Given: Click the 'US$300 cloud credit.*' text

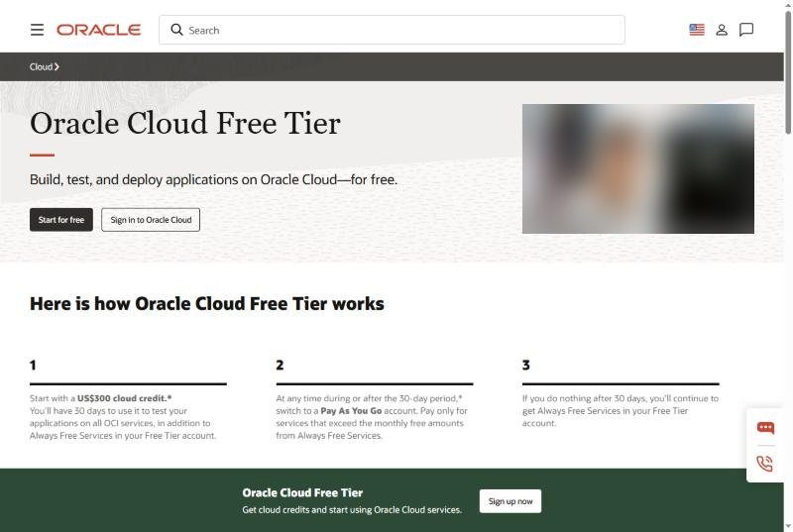Looking at the screenshot, I should tap(125, 398).
